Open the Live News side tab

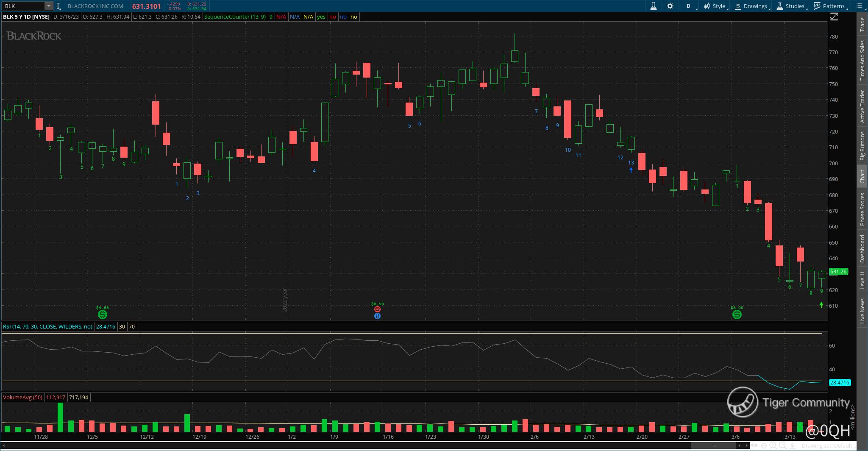point(862,311)
